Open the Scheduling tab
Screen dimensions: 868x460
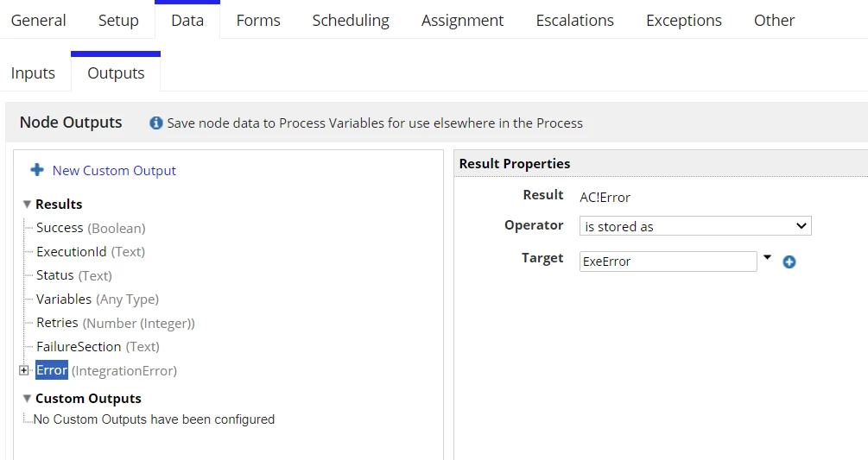pos(351,21)
